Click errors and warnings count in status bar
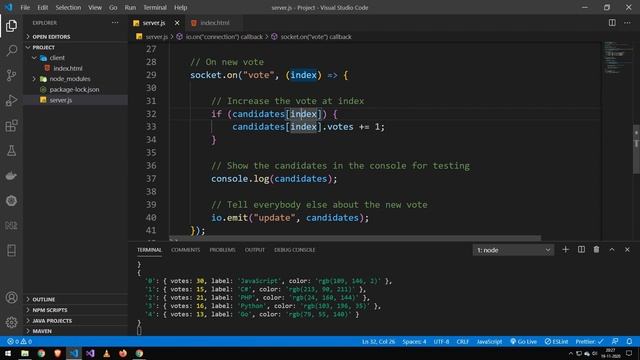Viewport: 640px width, 360px height. (19, 341)
